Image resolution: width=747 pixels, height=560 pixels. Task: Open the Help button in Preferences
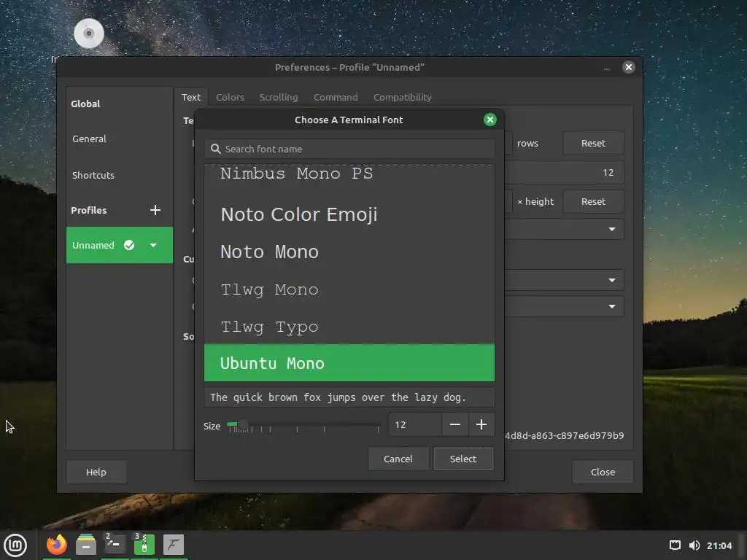click(96, 472)
